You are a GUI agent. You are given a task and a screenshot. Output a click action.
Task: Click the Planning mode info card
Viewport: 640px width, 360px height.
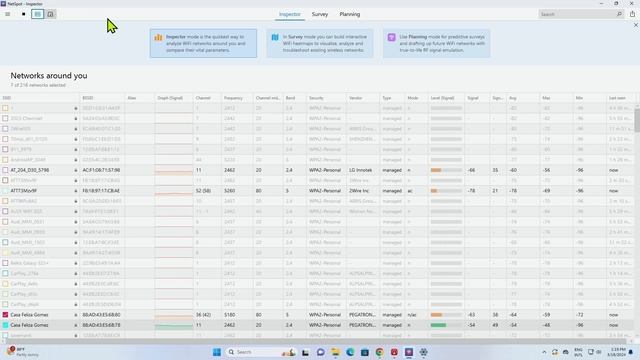(436, 43)
